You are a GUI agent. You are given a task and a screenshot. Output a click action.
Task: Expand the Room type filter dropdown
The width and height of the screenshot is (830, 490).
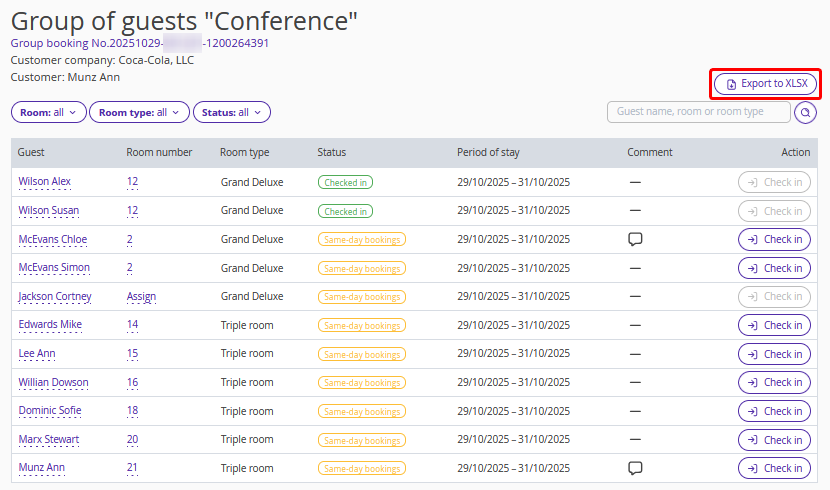[x=139, y=113]
